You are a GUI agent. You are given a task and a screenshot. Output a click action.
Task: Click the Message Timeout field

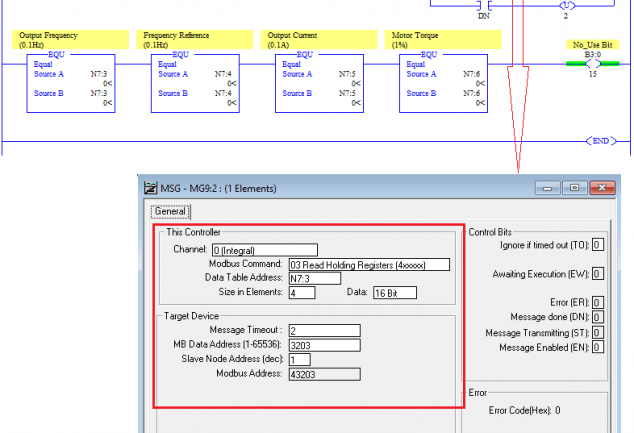pos(324,331)
